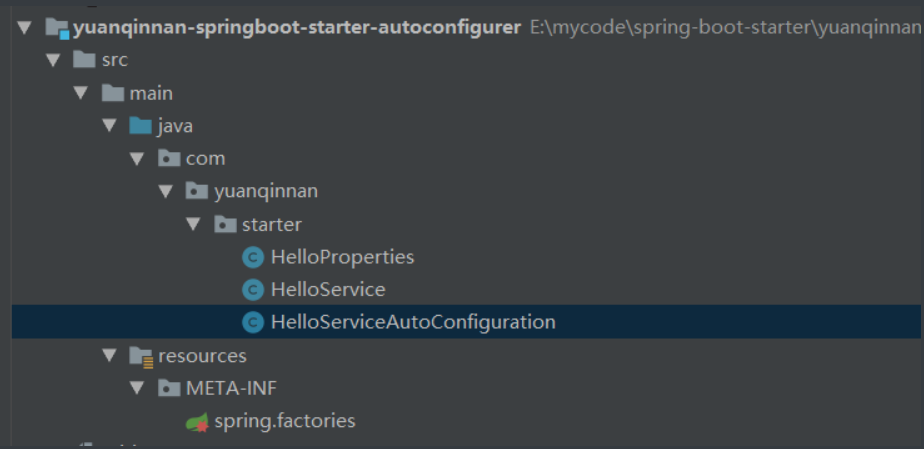Click the spring.factories leaf icon
This screenshot has width=924, height=449.
coord(197,422)
